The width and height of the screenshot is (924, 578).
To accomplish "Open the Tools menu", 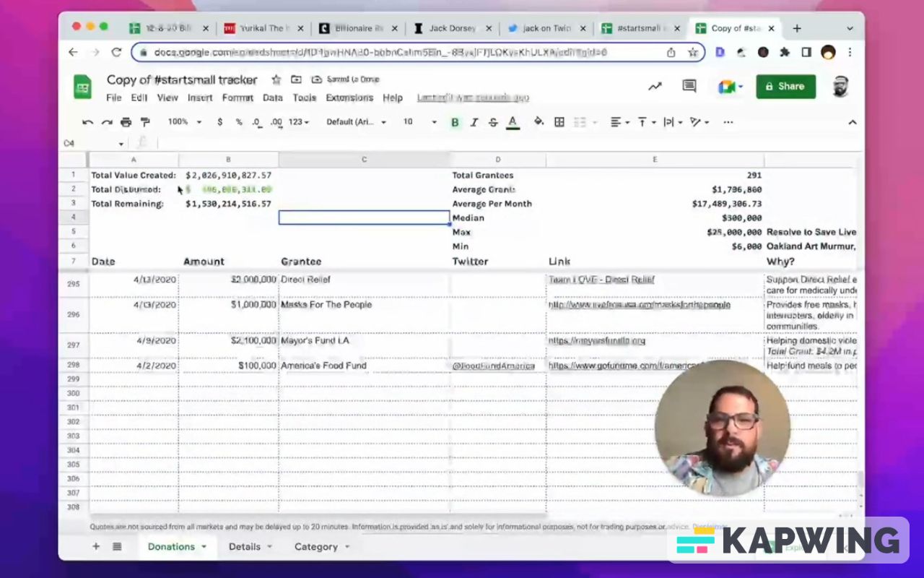I will coord(305,98).
